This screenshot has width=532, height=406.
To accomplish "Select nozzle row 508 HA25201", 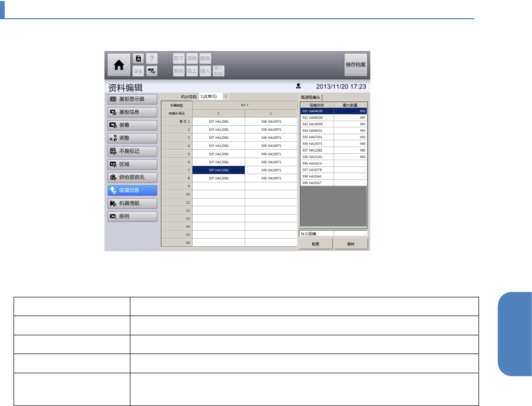I will tap(333, 157).
